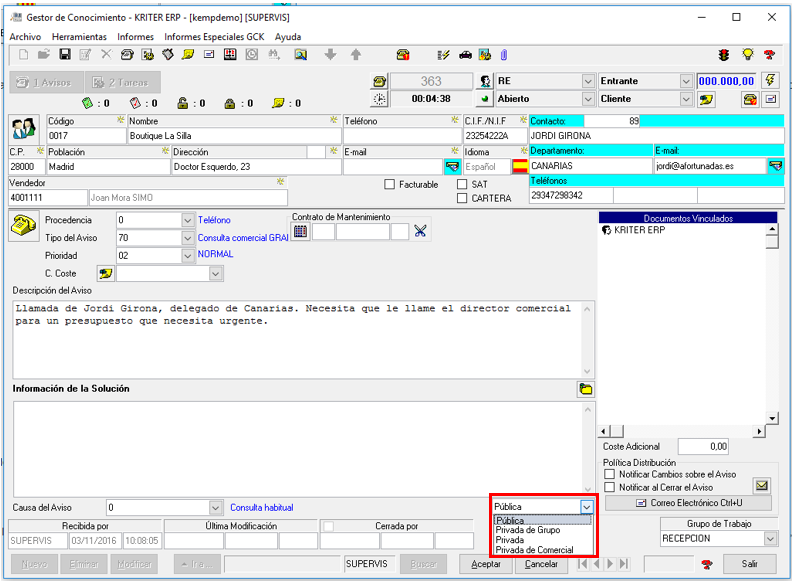
Task: Enable the CARTERA checkbox
Action: tap(462, 198)
